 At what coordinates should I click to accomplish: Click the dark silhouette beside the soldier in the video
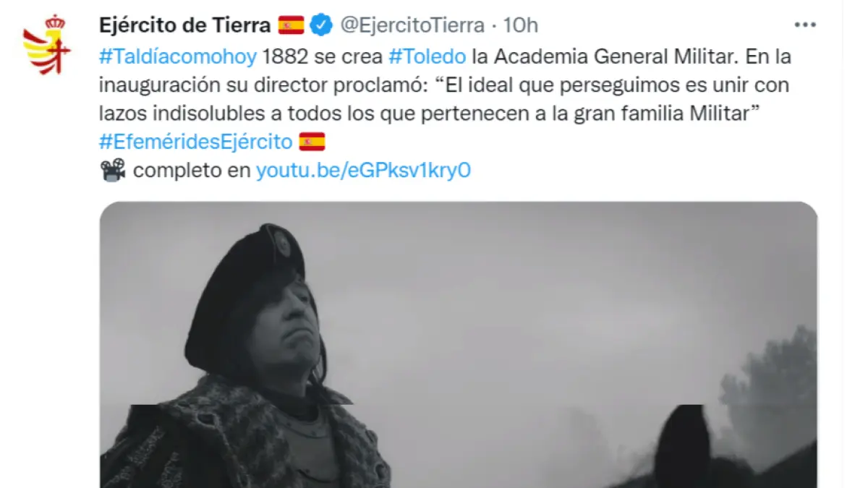(x=682, y=446)
